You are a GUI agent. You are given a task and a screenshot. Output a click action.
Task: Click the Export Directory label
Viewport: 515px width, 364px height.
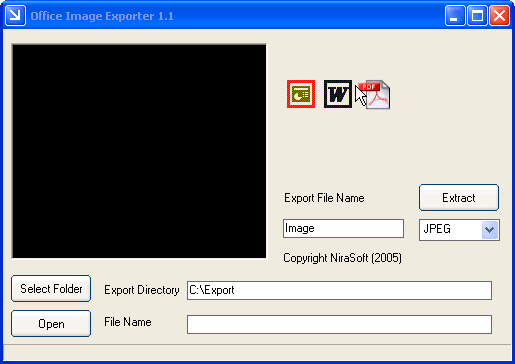(142, 290)
